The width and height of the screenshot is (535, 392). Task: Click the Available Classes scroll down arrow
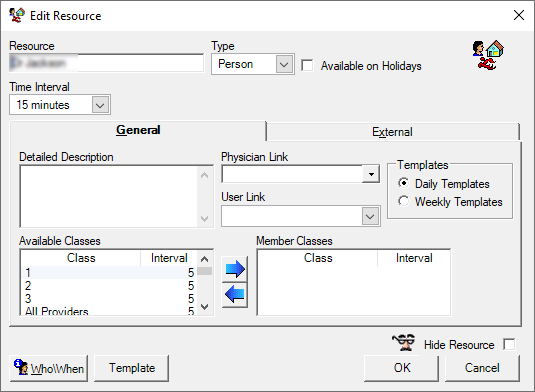click(x=204, y=307)
